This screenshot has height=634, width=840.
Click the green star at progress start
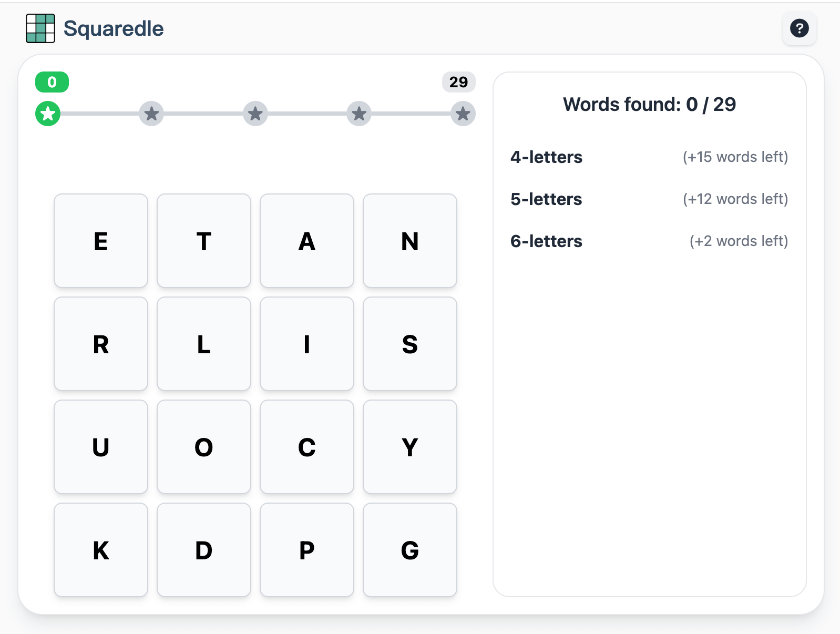[47, 113]
